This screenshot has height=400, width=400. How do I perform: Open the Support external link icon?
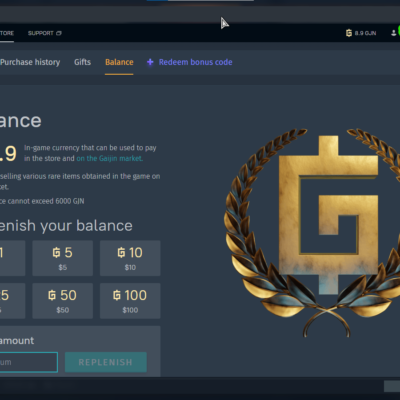point(59,33)
